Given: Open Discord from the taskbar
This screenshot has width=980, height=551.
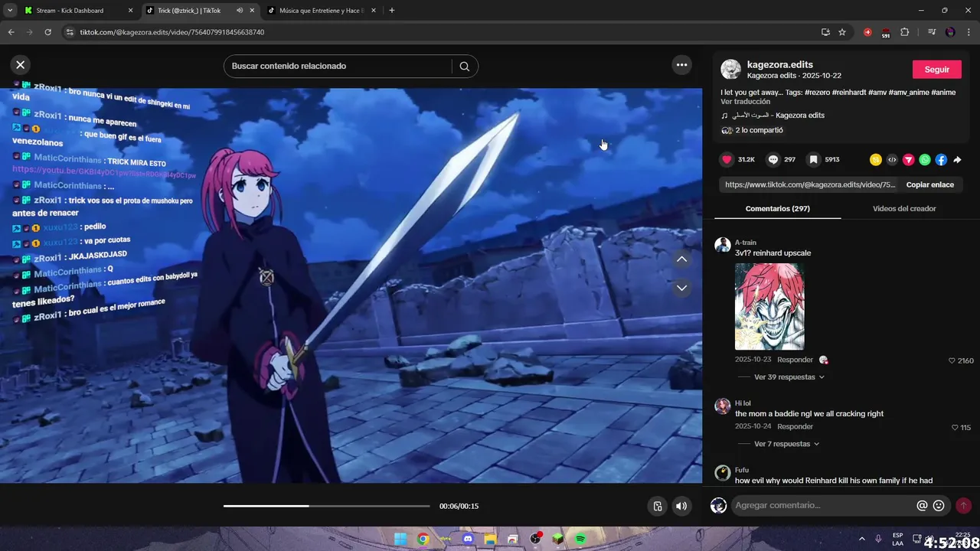Looking at the screenshot, I should coord(468,539).
